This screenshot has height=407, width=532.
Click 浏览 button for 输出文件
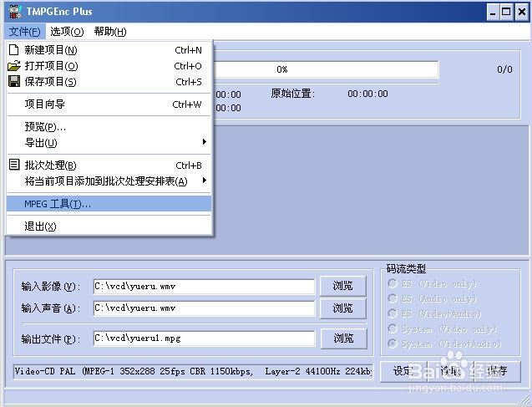point(344,338)
